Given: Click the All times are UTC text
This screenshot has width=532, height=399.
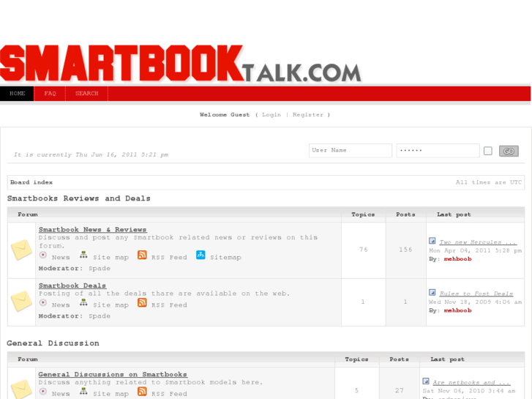Looking at the screenshot, I should coord(489,182).
